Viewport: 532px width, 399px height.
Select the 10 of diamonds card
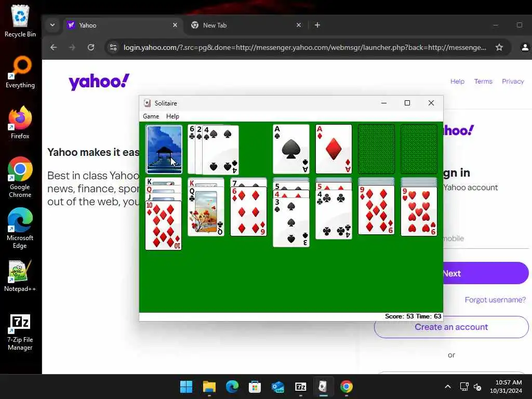point(164,225)
